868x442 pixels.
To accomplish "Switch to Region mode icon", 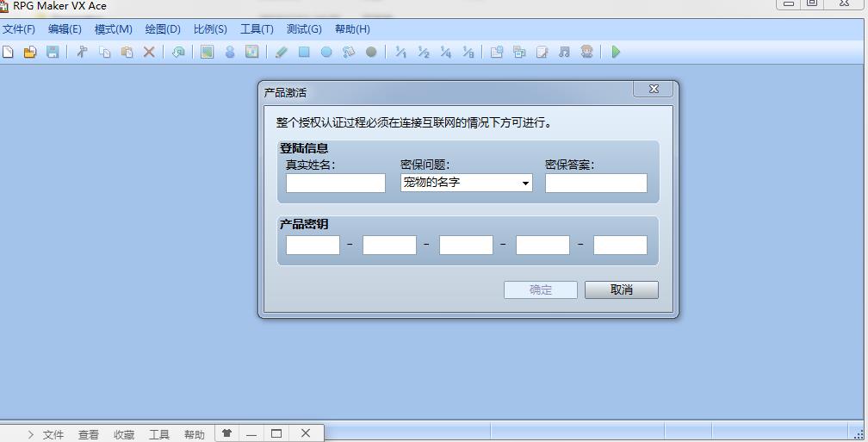I will pyautogui.click(x=251, y=52).
